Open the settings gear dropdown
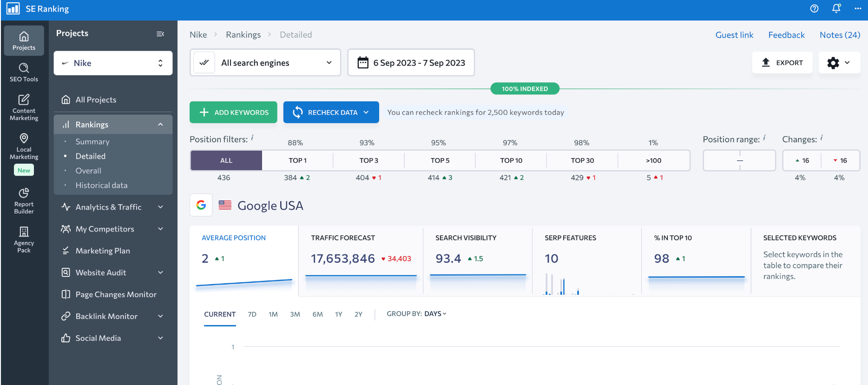The height and width of the screenshot is (385, 868). (x=839, y=63)
